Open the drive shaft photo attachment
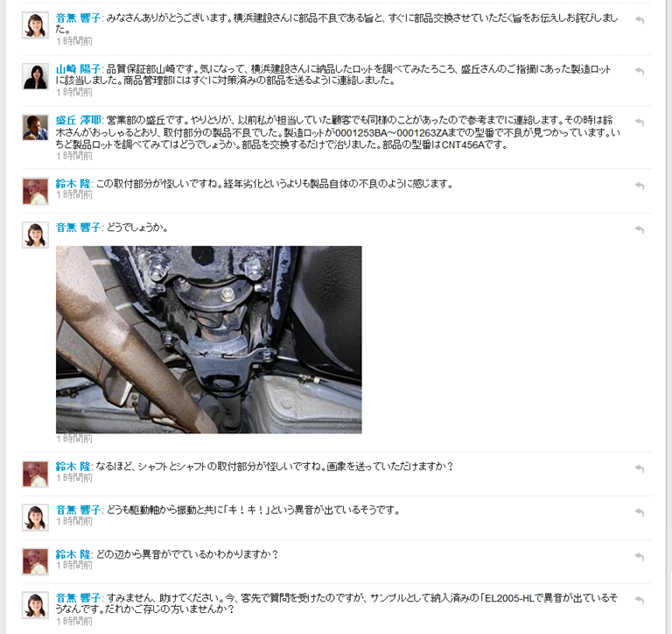 (209, 339)
